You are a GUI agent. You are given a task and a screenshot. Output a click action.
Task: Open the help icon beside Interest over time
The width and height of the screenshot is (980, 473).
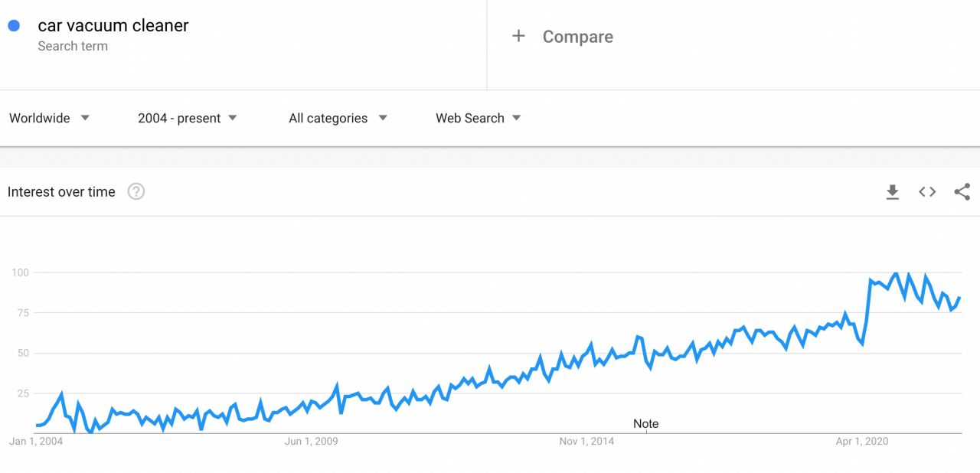click(136, 192)
